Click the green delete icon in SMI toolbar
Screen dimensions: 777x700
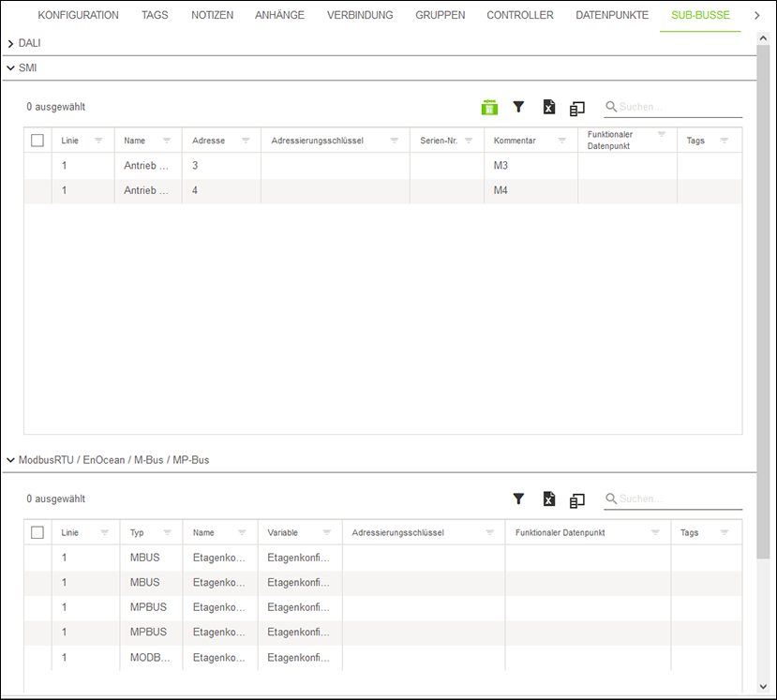point(489,108)
